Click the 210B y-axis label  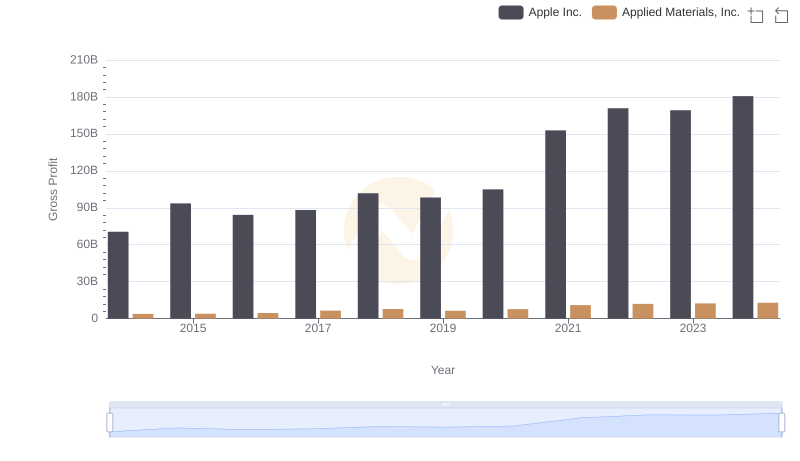(84, 60)
